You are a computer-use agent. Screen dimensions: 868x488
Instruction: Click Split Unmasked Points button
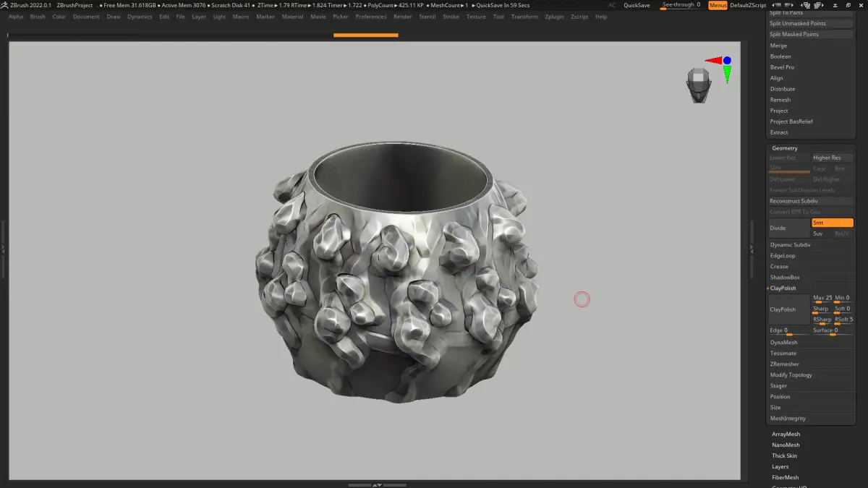[x=811, y=23]
